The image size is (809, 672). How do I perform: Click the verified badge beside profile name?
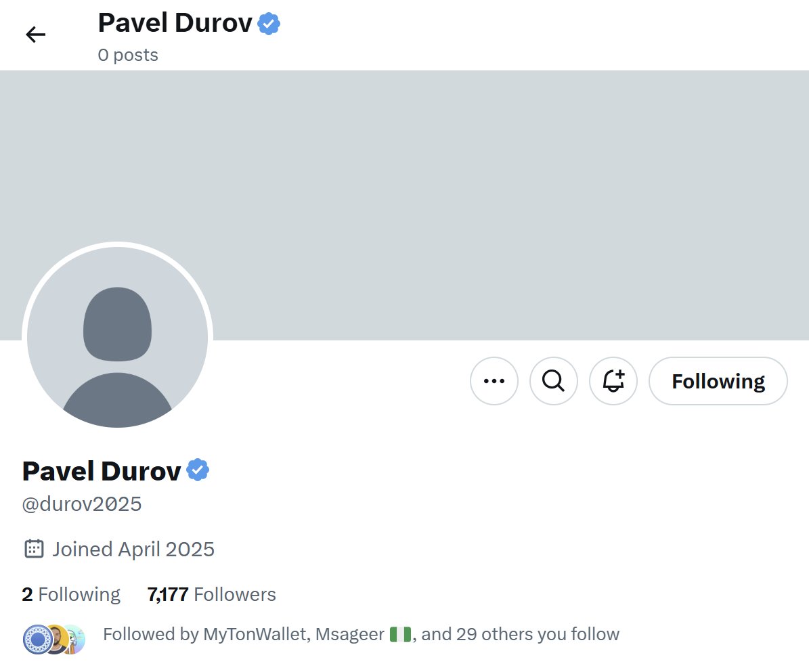coord(198,470)
